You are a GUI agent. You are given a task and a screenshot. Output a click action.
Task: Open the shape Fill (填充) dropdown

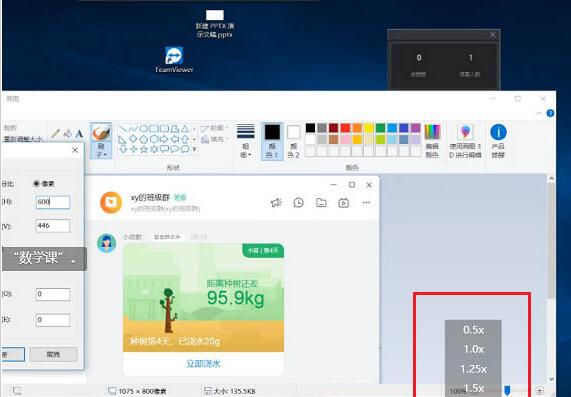(214, 139)
